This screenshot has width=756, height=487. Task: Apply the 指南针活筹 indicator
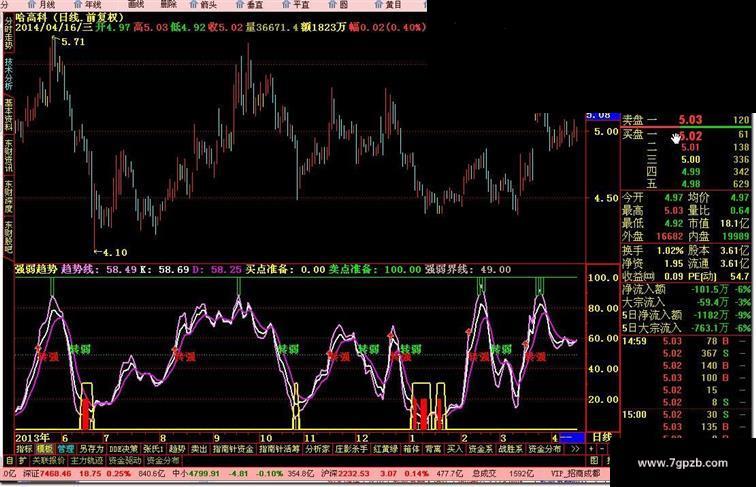click(x=279, y=449)
